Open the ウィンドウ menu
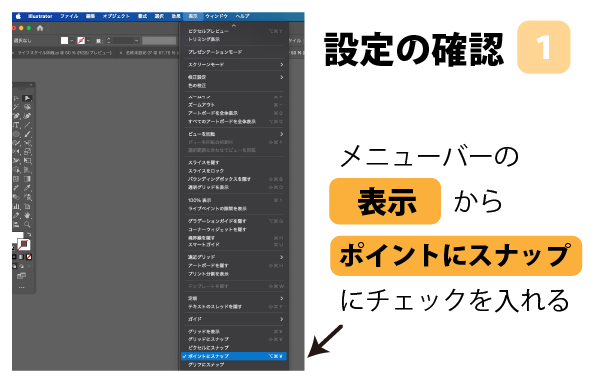The width and height of the screenshot is (601, 385). pos(217,16)
